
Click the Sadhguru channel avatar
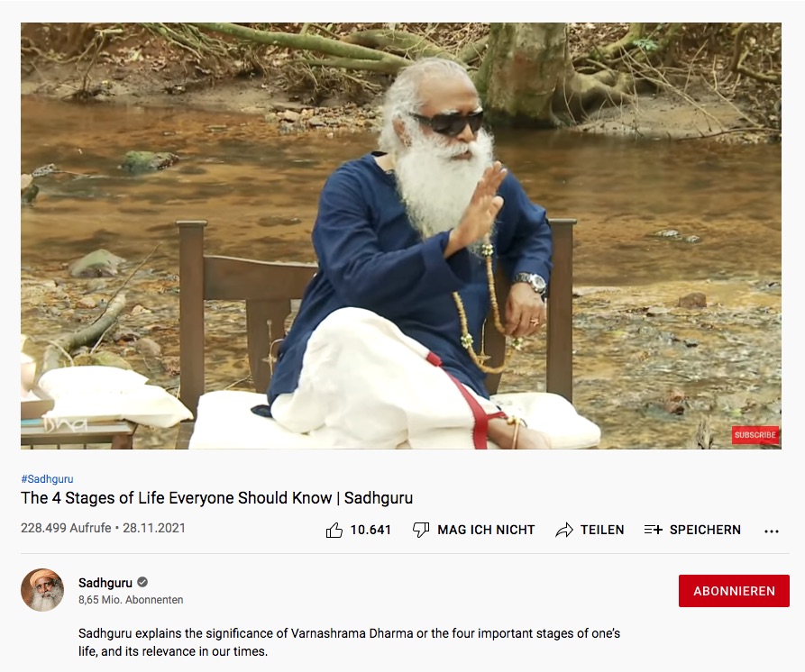coord(42,590)
